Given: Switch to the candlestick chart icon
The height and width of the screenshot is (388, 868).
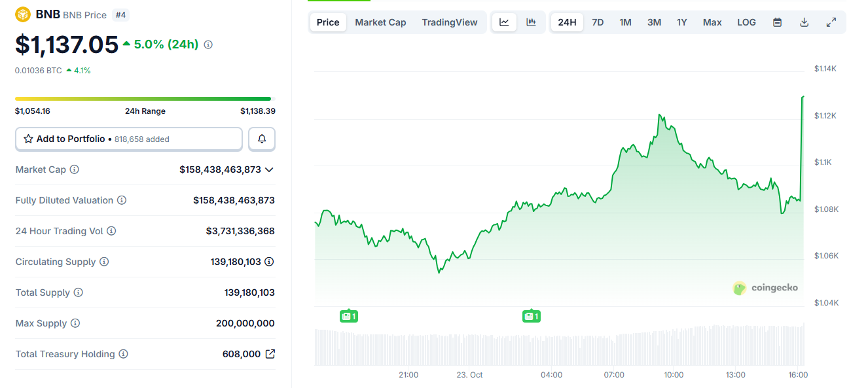Looking at the screenshot, I should 531,22.
